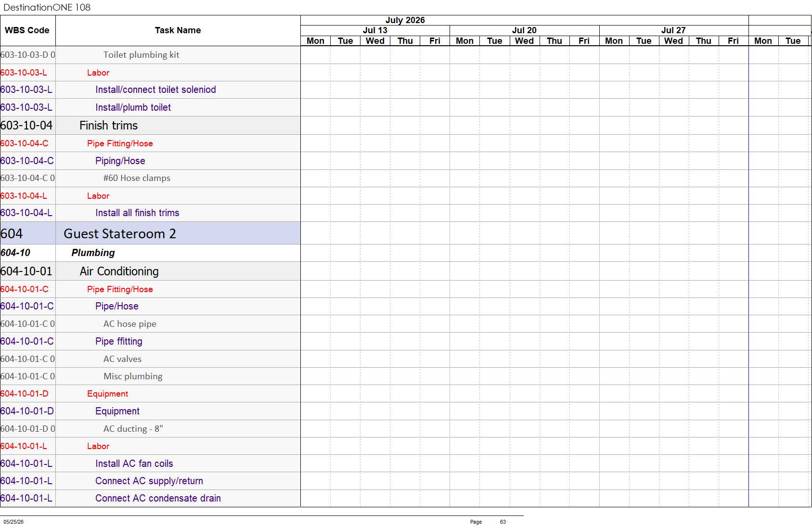
Task: Click the AC valves item
Action: [x=122, y=359]
